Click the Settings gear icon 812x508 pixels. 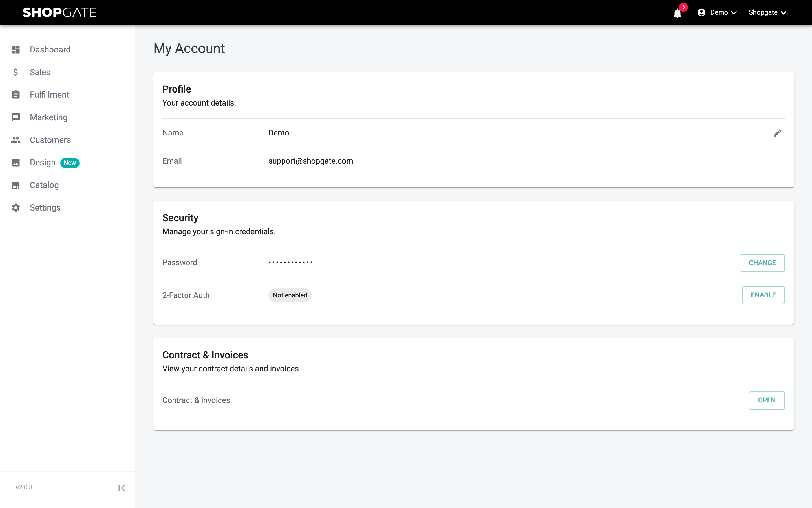click(x=16, y=208)
